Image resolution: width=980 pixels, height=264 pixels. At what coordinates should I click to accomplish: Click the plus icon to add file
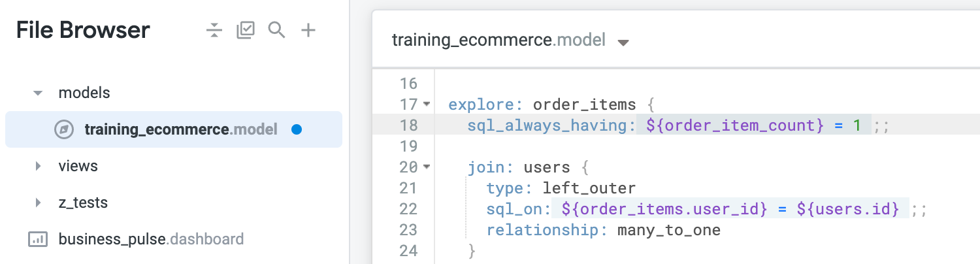tap(308, 30)
